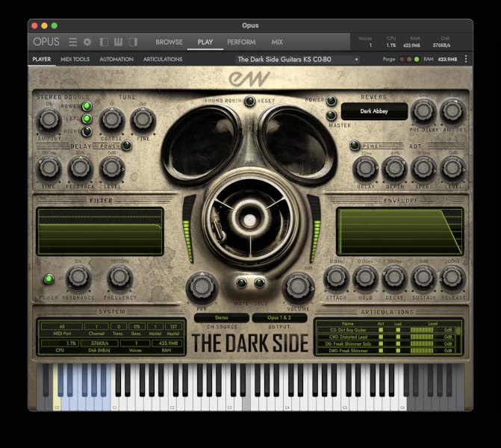The height and width of the screenshot is (448, 501).
Task: Switch to the PERFORM tab
Action: click(241, 42)
